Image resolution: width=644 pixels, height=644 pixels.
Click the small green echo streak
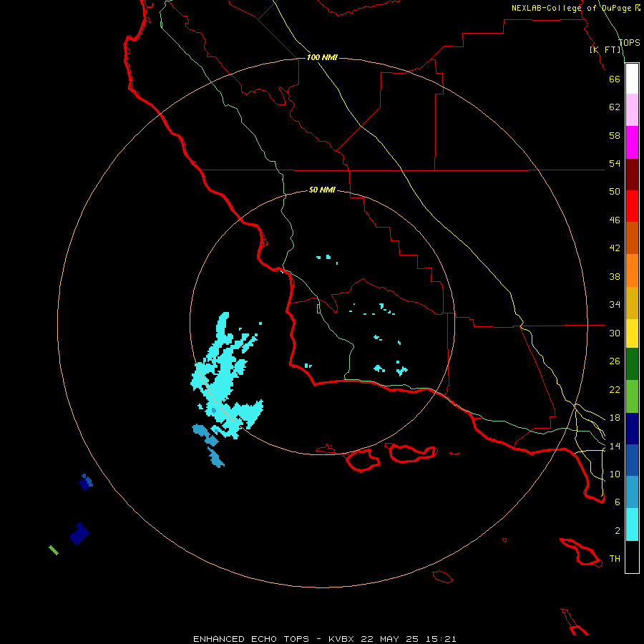click(x=54, y=550)
